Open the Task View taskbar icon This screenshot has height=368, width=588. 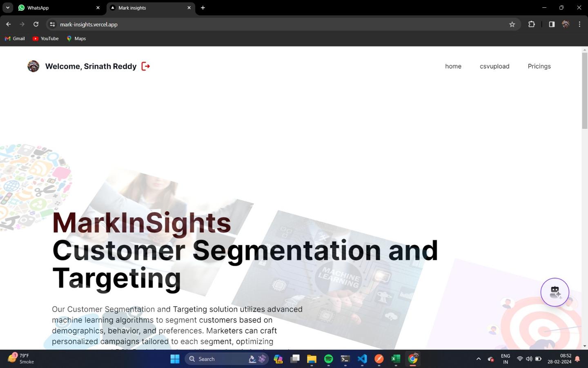coord(295,359)
